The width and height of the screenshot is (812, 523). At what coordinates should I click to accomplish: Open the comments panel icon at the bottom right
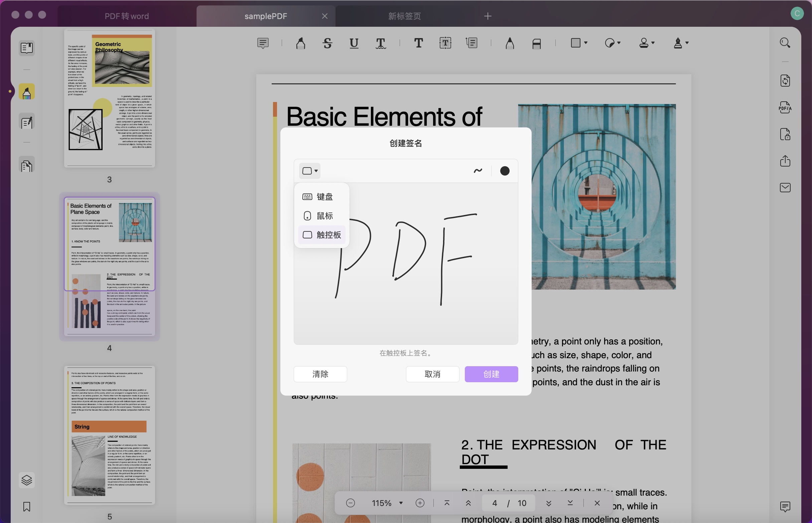[x=785, y=507]
